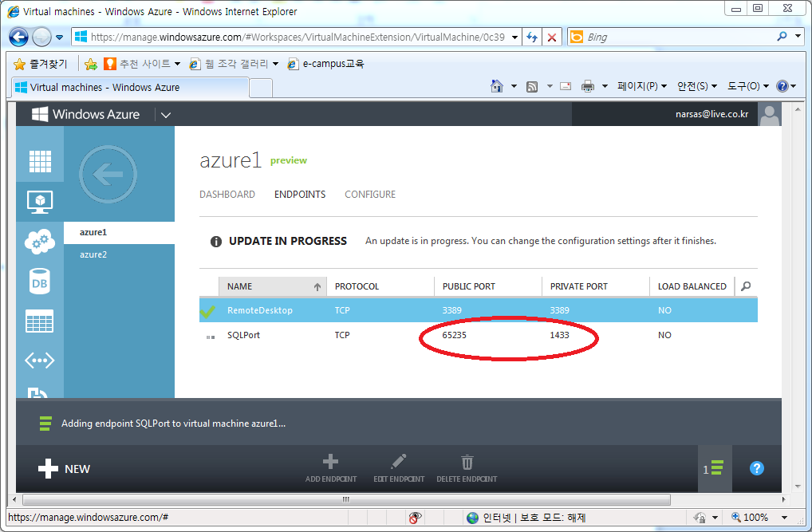Image resolution: width=812 pixels, height=532 pixels.
Task: Open the Networks icon in sidebar
Action: click(x=40, y=360)
